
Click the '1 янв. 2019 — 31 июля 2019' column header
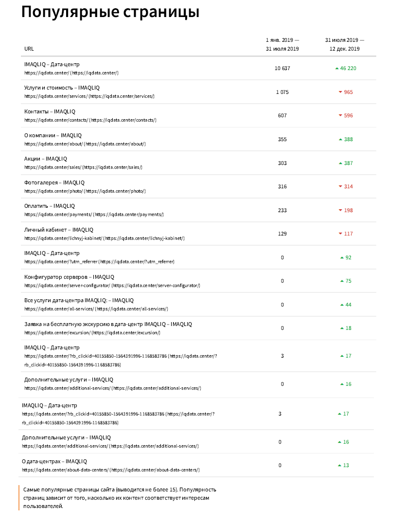[x=282, y=45]
